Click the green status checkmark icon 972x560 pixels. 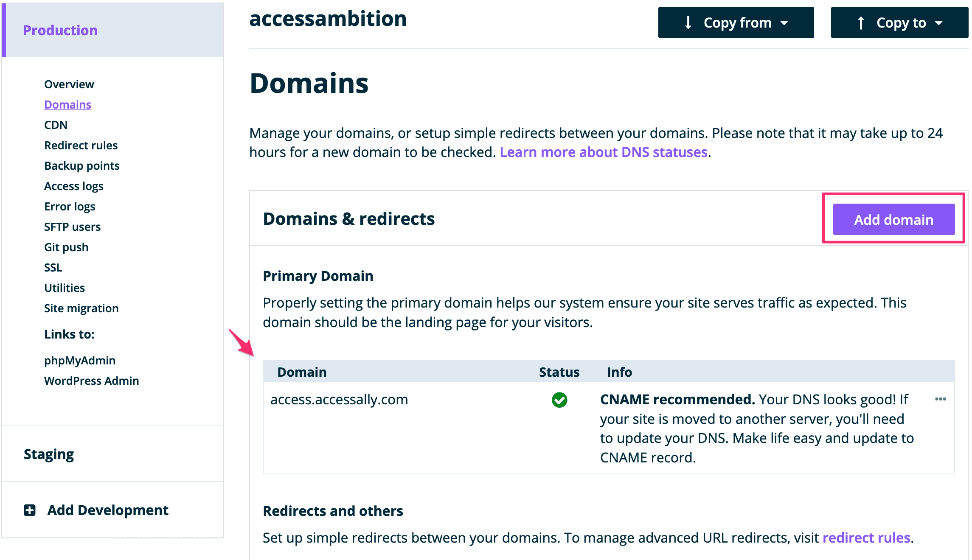click(559, 400)
